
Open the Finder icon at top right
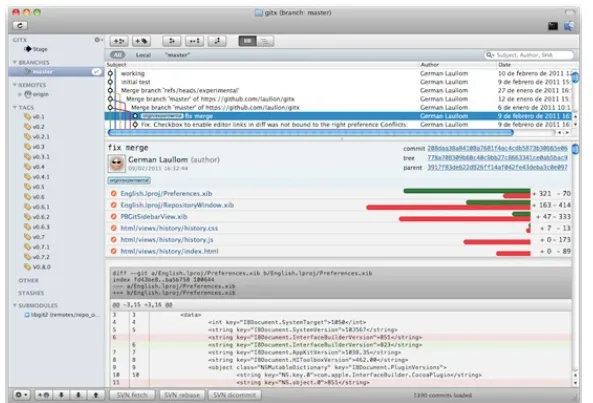(569, 26)
